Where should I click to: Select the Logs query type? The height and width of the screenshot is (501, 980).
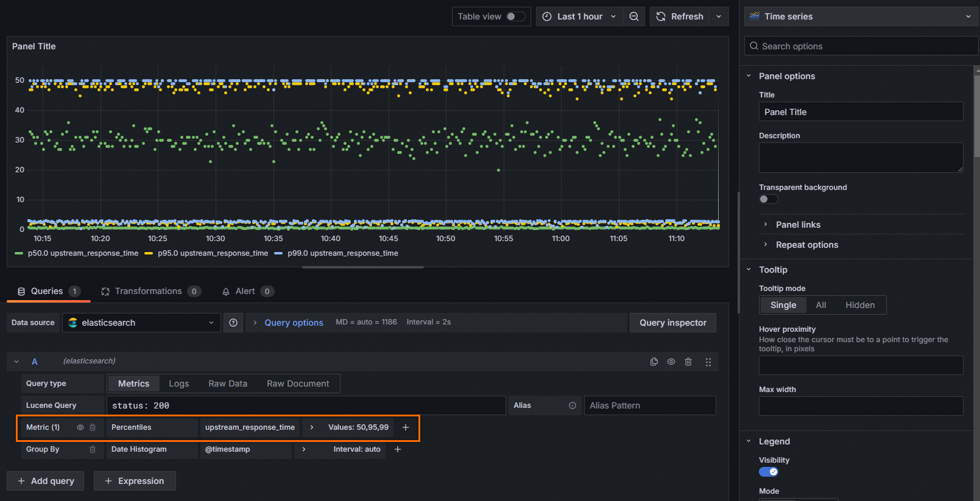(x=178, y=384)
